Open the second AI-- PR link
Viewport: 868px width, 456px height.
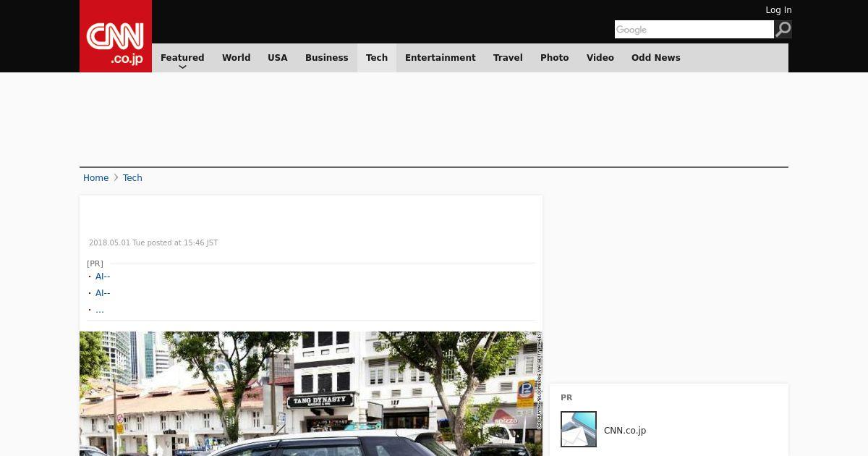click(103, 293)
